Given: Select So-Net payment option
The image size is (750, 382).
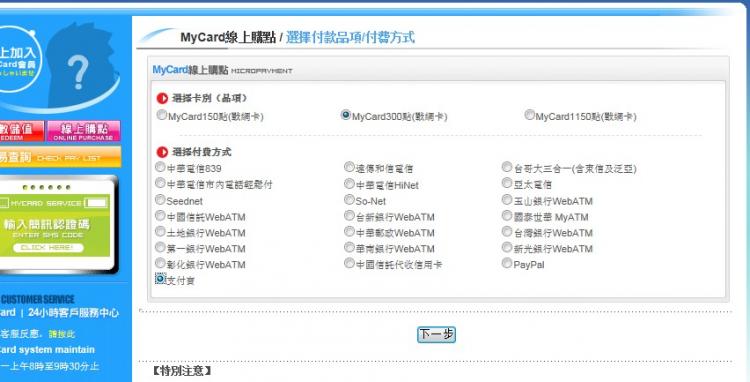Looking at the screenshot, I should click(349, 199).
